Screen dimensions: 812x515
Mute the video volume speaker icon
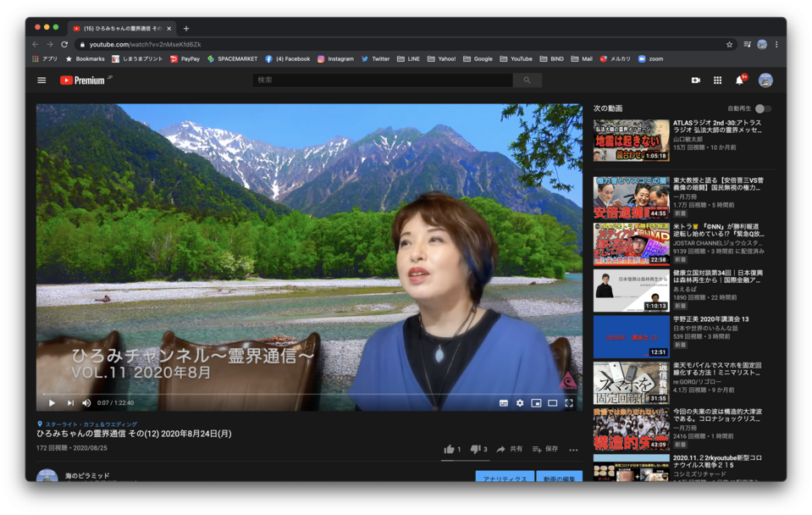click(x=86, y=403)
